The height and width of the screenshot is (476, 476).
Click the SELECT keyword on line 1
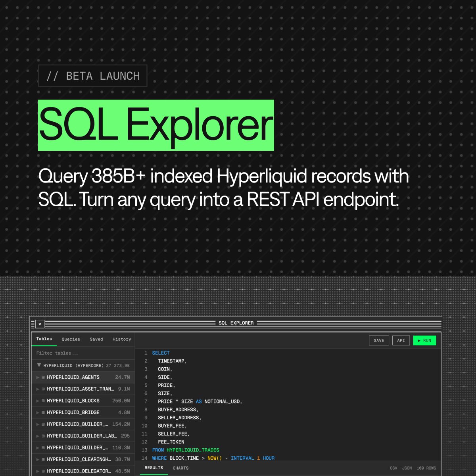[x=161, y=353]
